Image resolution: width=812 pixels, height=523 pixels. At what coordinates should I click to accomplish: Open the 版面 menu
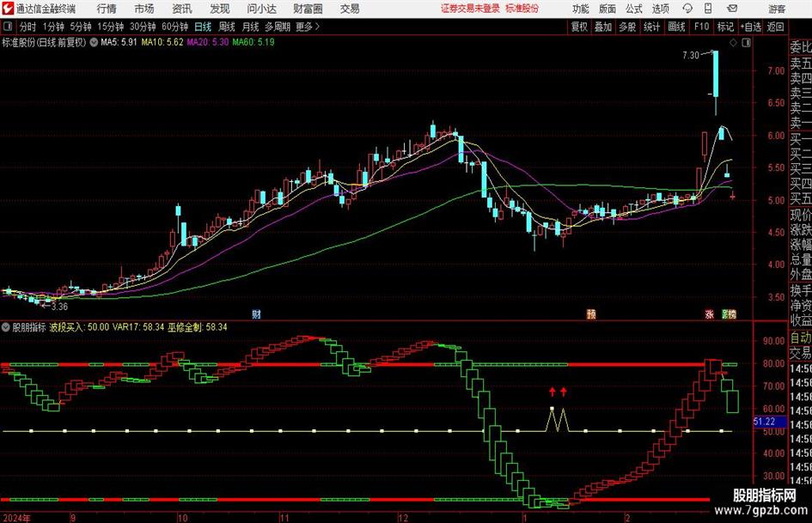[607, 9]
